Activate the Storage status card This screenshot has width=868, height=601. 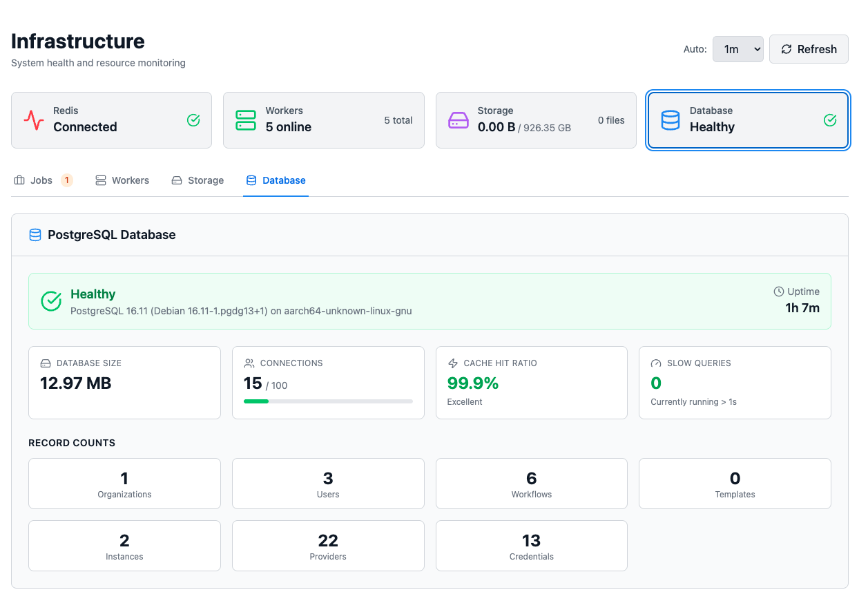pyautogui.click(x=536, y=120)
